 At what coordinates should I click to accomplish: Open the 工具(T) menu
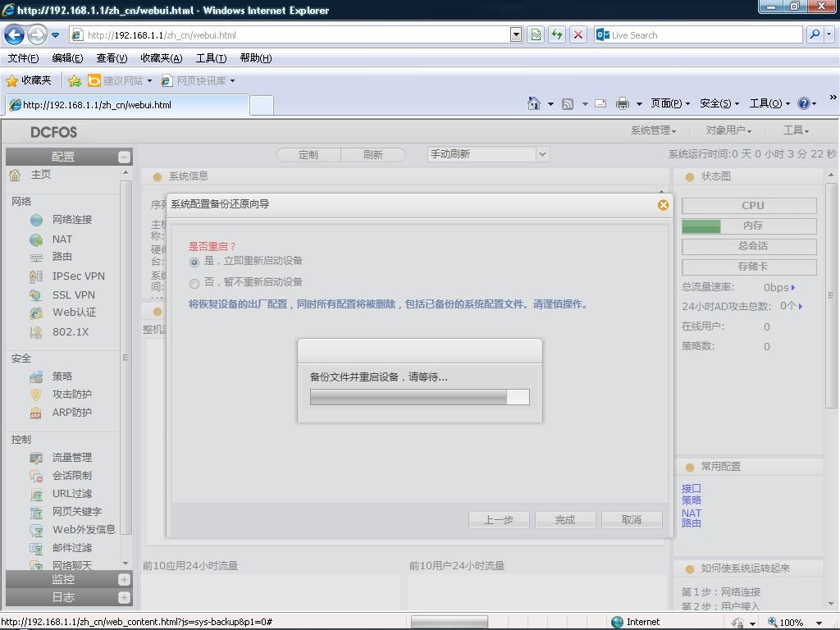pyautogui.click(x=211, y=58)
